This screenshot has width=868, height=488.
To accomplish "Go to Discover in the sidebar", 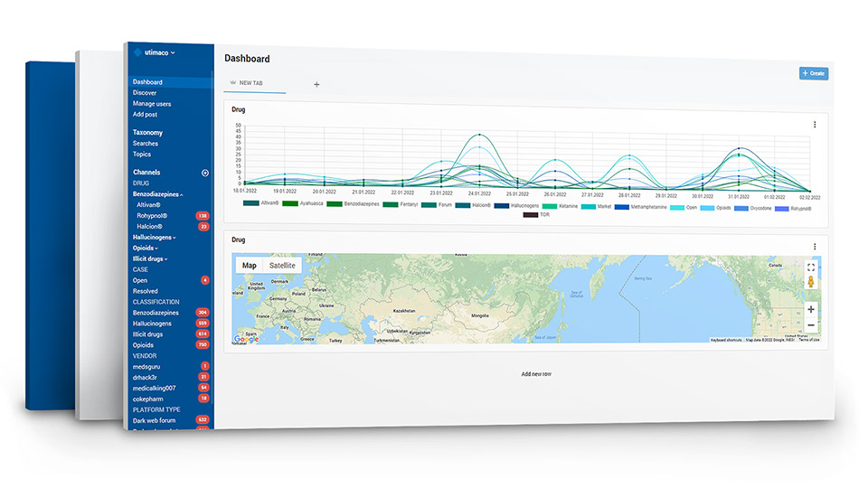I will click(x=145, y=93).
